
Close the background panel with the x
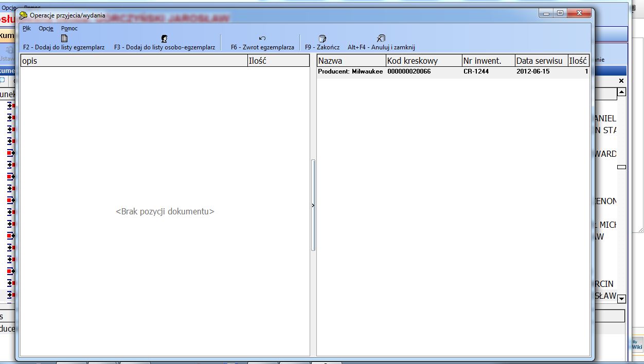point(621,81)
